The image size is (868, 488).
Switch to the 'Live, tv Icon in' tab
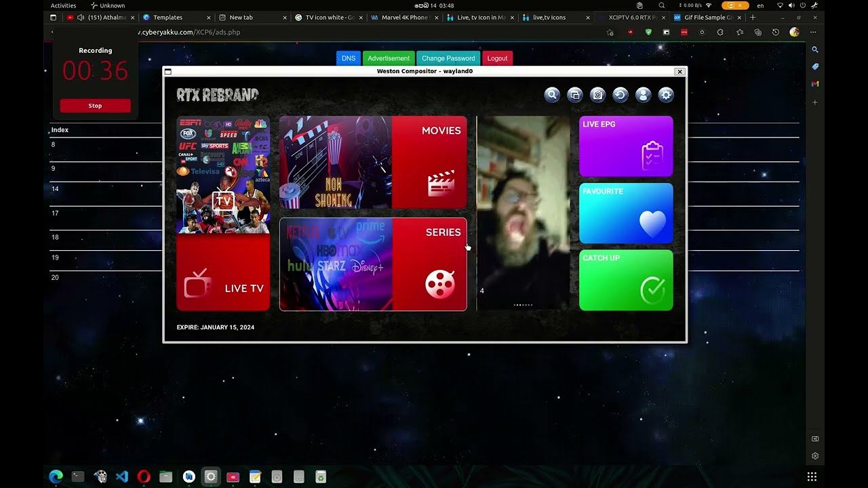point(481,18)
